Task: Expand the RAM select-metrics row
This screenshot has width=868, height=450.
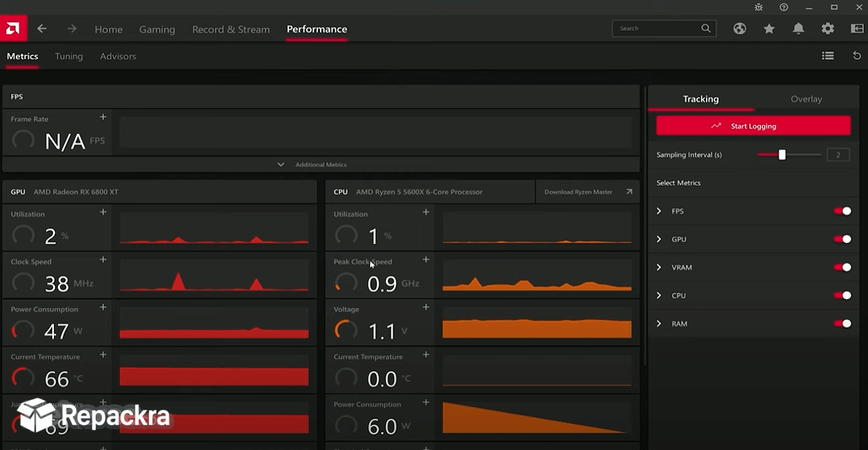Action: [x=659, y=324]
